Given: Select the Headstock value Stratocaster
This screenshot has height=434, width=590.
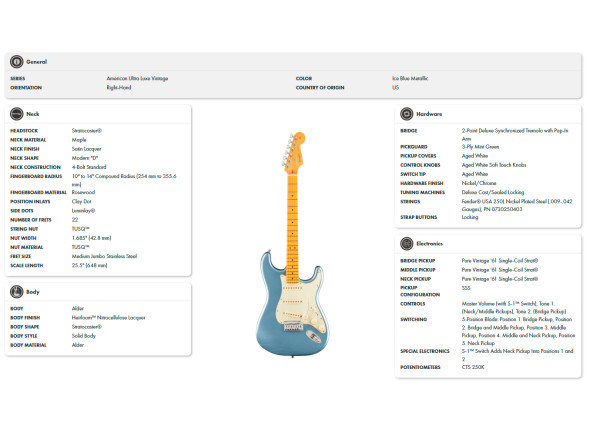Looking at the screenshot, I should (87, 131).
